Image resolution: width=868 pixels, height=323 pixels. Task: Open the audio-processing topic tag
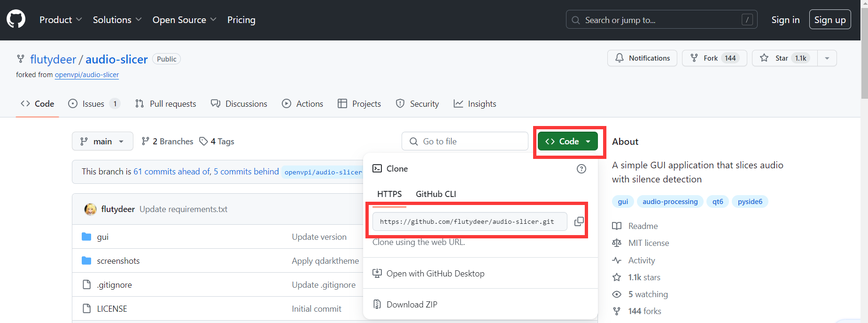670,202
